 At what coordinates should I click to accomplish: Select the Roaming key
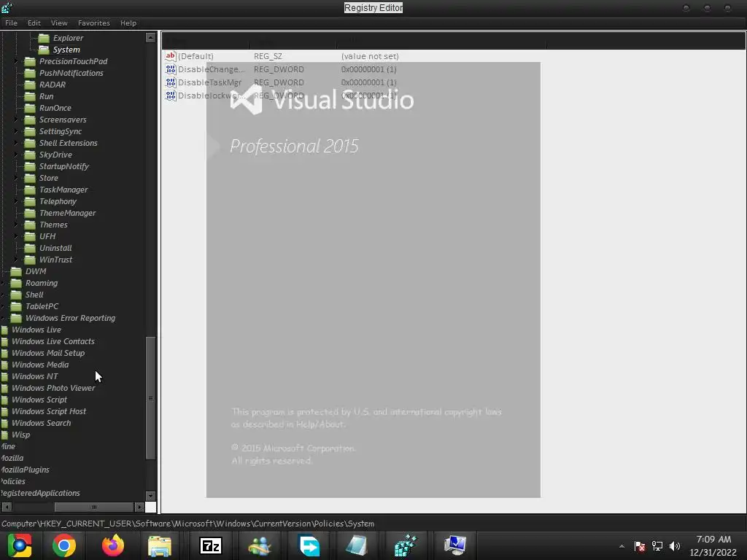42,283
